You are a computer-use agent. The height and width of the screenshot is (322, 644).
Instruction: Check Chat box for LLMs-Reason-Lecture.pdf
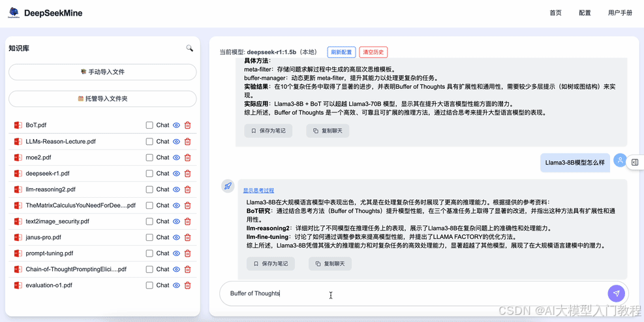point(149,142)
